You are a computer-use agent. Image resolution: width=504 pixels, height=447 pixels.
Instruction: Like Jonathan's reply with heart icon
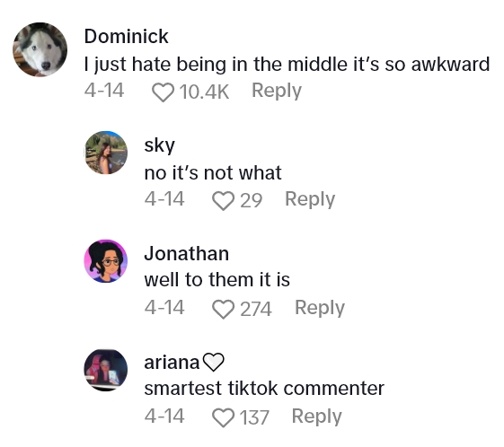click(x=223, y=310)
